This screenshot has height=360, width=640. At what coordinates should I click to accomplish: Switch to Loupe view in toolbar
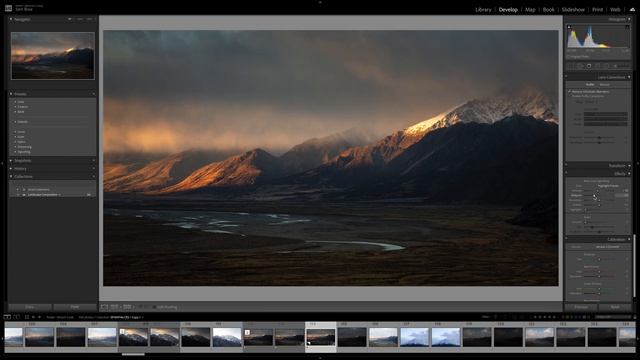pyautogui.click(x=104, y=307)
